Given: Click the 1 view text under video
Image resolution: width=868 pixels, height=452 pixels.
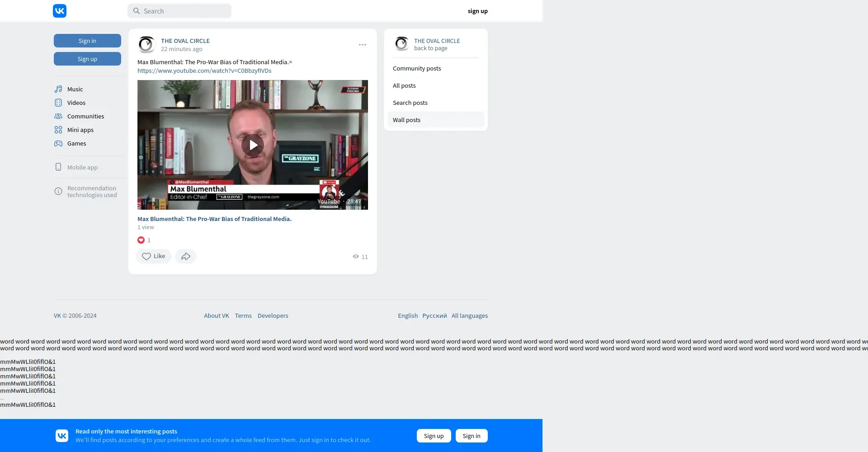Looking at the screenshot, I should [146, 227].
